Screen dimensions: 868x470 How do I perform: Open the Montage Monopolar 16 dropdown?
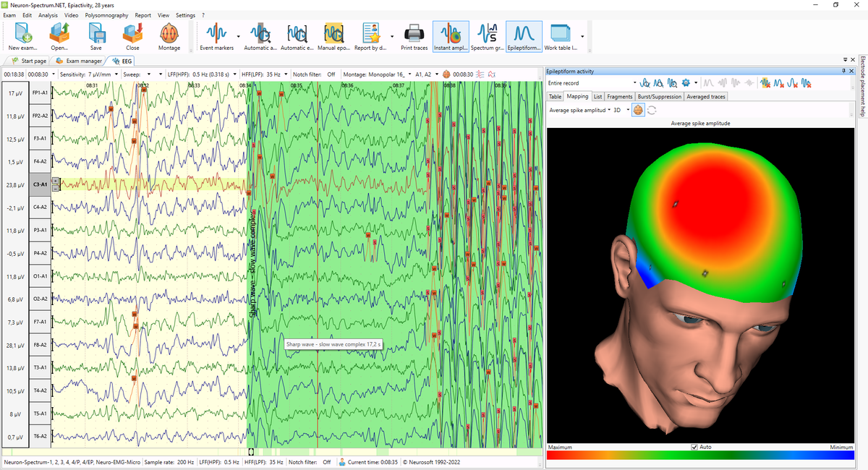(410, 74)
